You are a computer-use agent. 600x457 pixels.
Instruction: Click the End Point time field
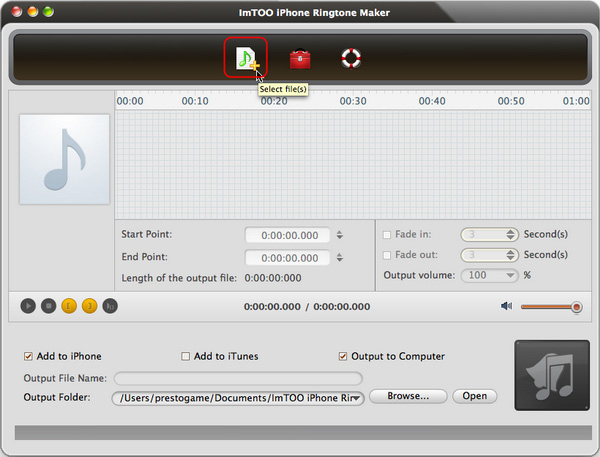tap(288, 258)
